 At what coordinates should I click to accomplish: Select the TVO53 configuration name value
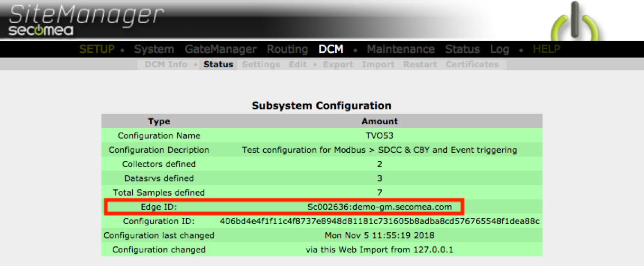pyautogui.click(x=380, y=135)
